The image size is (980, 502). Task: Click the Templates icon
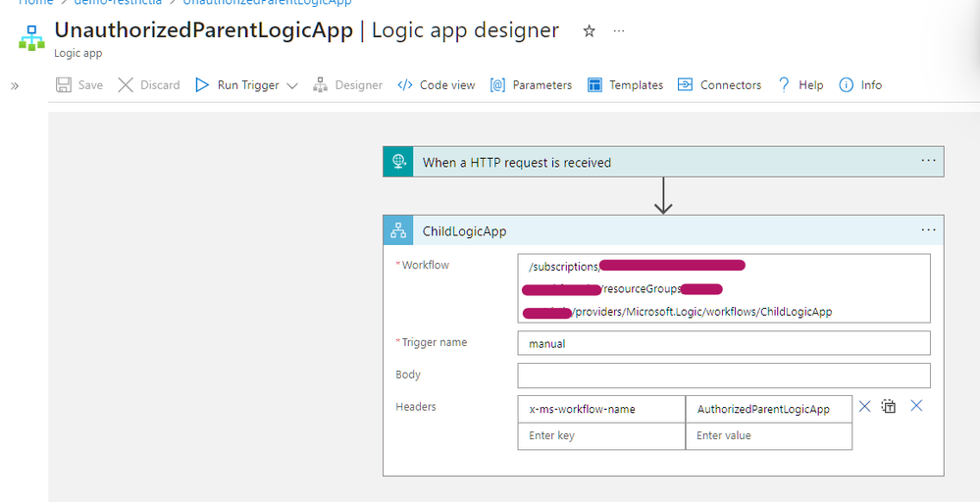pyautogui.click(x=595, y=85)
